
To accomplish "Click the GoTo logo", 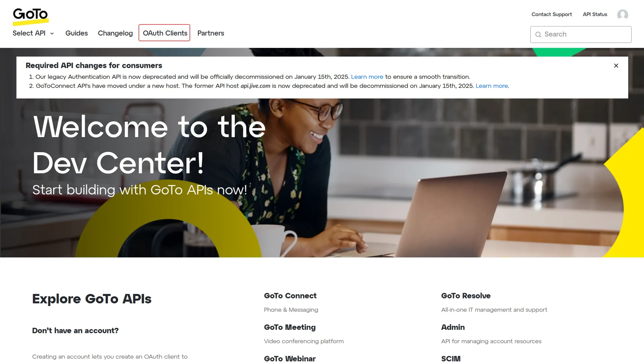I will point(31,16).
